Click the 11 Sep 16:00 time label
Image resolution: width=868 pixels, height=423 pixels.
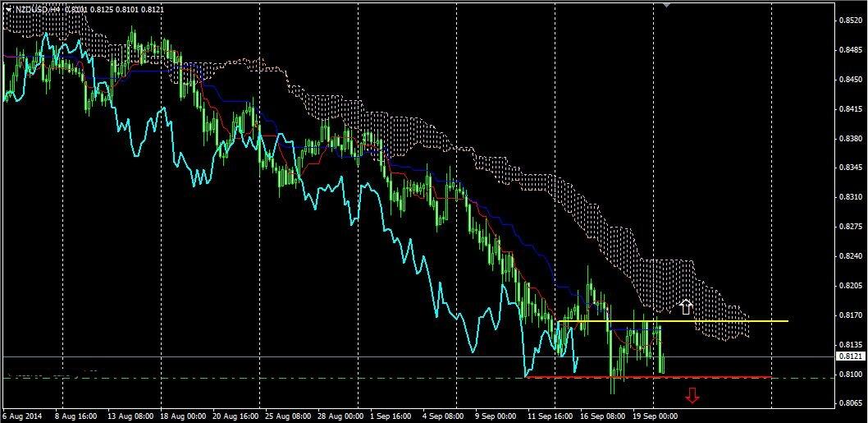[550, 416]
